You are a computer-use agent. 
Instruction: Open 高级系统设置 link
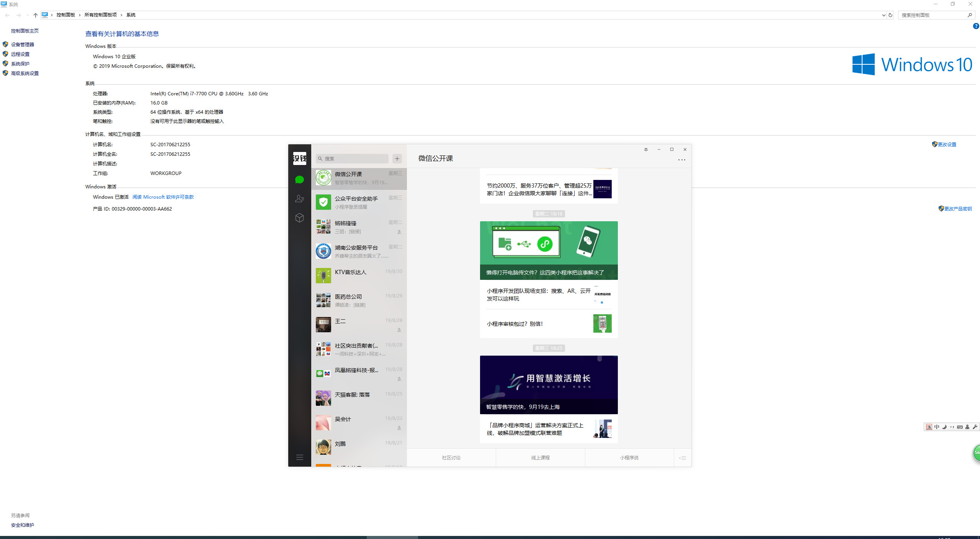tap(25, 73)
